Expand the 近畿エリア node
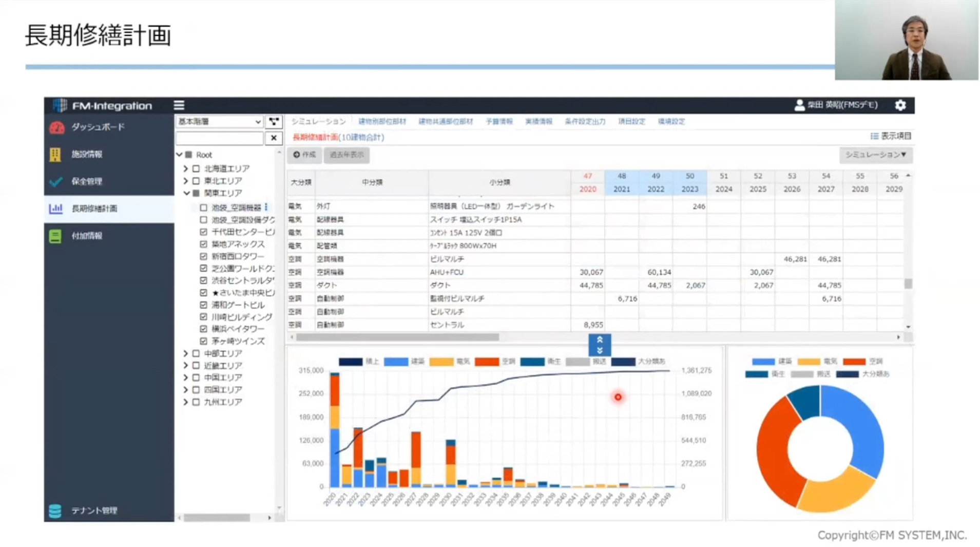Viewport: 980px width, 547px height. (x=185, y=366)
